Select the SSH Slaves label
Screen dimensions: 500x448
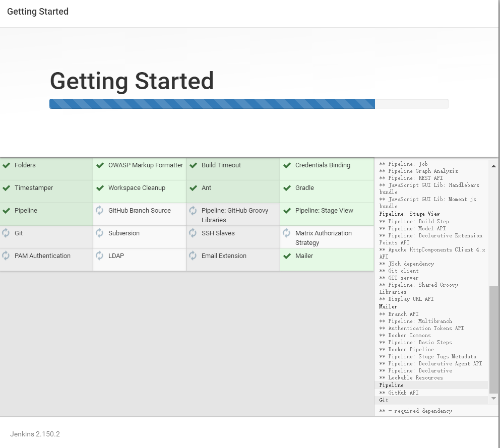pos(218,233)
